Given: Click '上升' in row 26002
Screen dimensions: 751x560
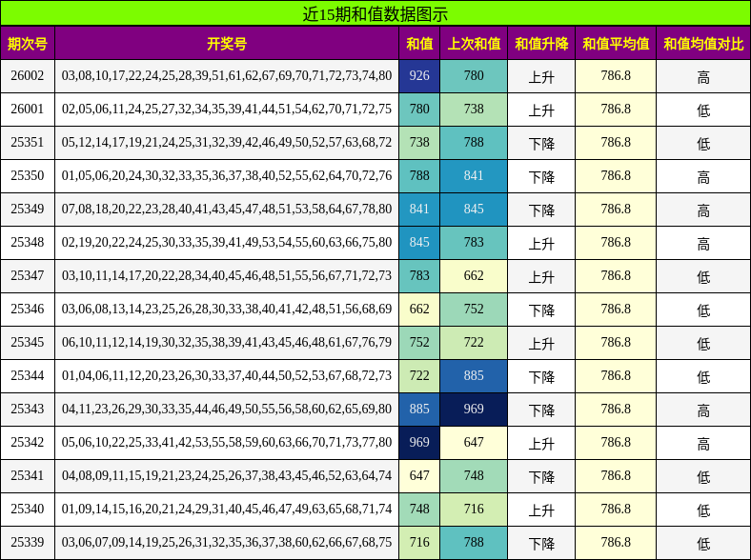Looking at the screenshot, I should [541, 76].
